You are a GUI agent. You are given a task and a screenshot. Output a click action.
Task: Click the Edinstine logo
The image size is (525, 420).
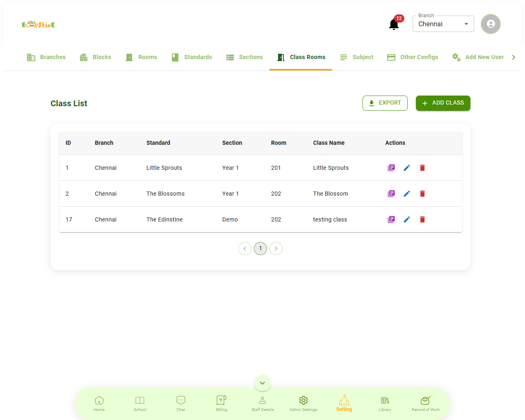coord(38,24)
